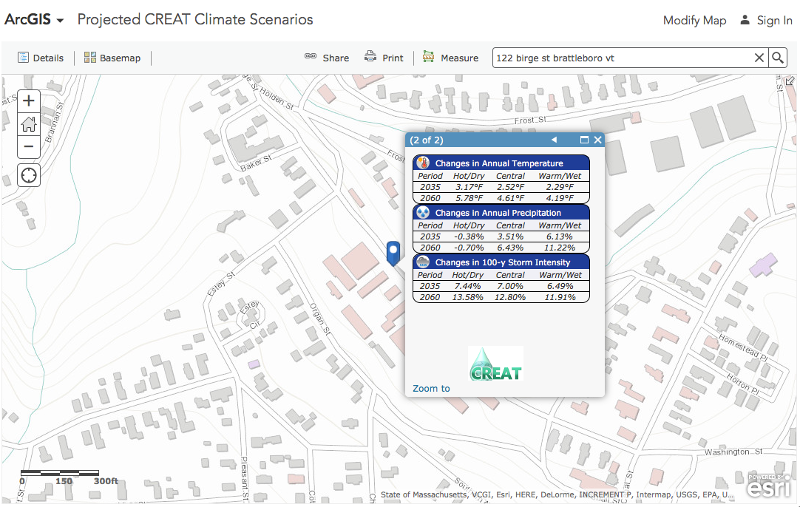The height and width of the screenshot is (507, 800).
Task: Click the Sign In link
Action: click(x=766, y=20)
